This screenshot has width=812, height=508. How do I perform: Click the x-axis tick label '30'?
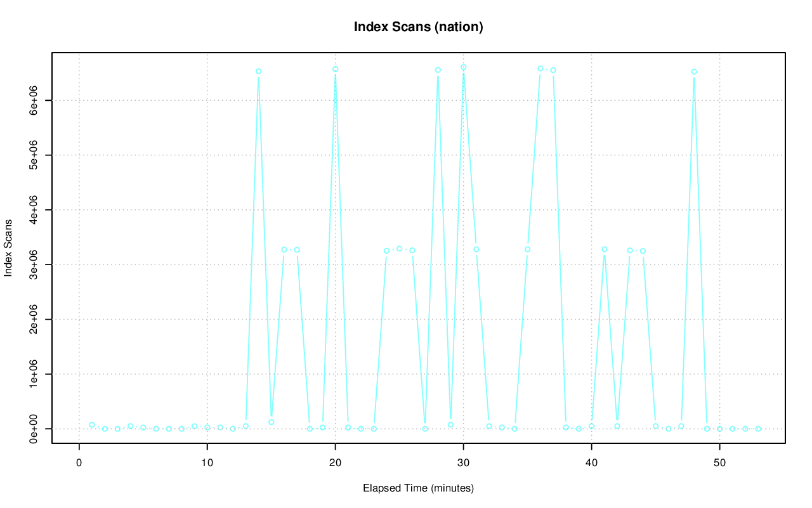[464, 463]
